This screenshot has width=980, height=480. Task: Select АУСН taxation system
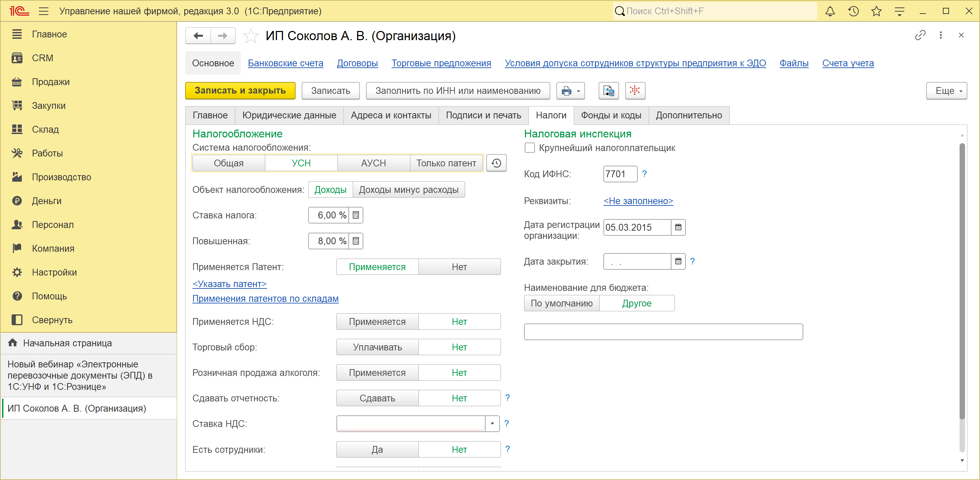[374, 163]
